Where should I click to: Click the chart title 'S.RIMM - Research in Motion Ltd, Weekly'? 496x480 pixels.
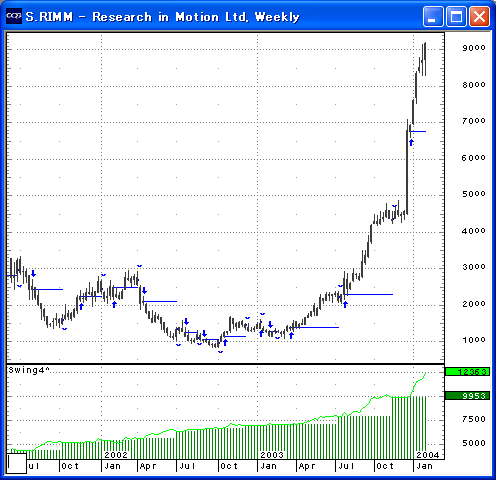pos(163,17)
